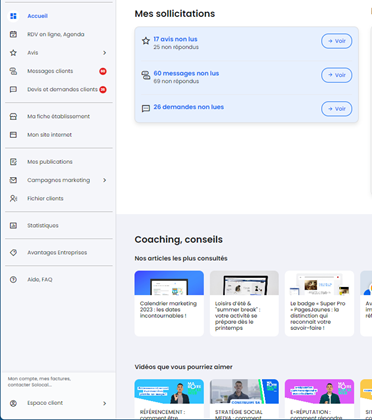This screenshot has width=372, height=420.
Task: Open the 17 avis non lus link
Action: click(175, 39)
